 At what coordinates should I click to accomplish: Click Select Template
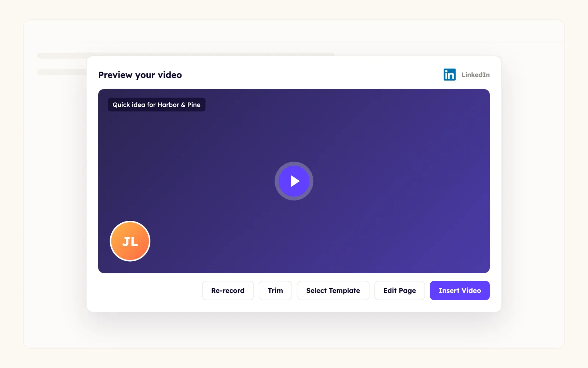(333, 290)
